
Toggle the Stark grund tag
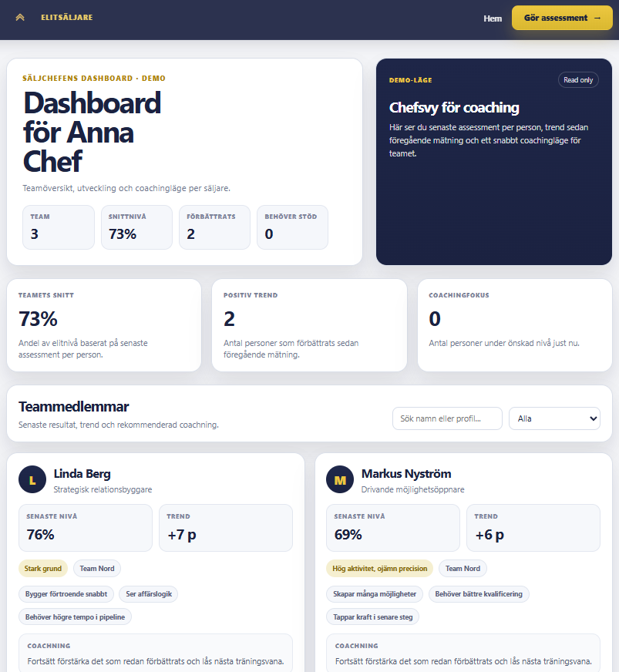coord(43,568)
